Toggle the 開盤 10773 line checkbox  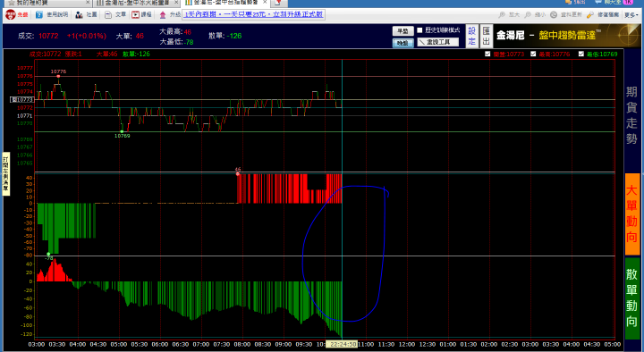487,54
